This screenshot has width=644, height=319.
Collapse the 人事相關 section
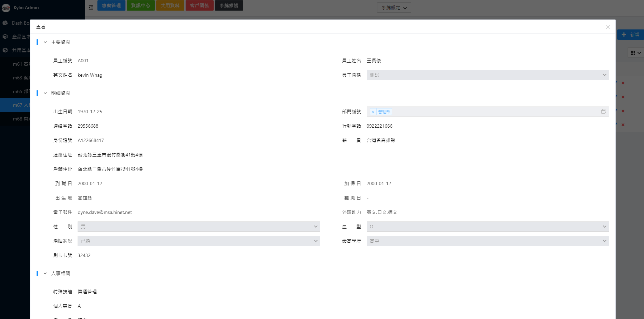coord(45,273)
